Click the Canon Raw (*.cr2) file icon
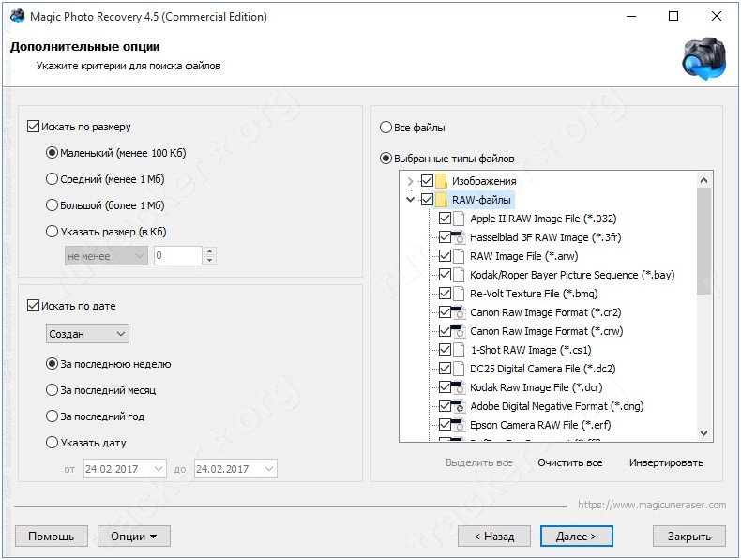Viewport: 741px width, 560px height. click(x=459, y=312)
